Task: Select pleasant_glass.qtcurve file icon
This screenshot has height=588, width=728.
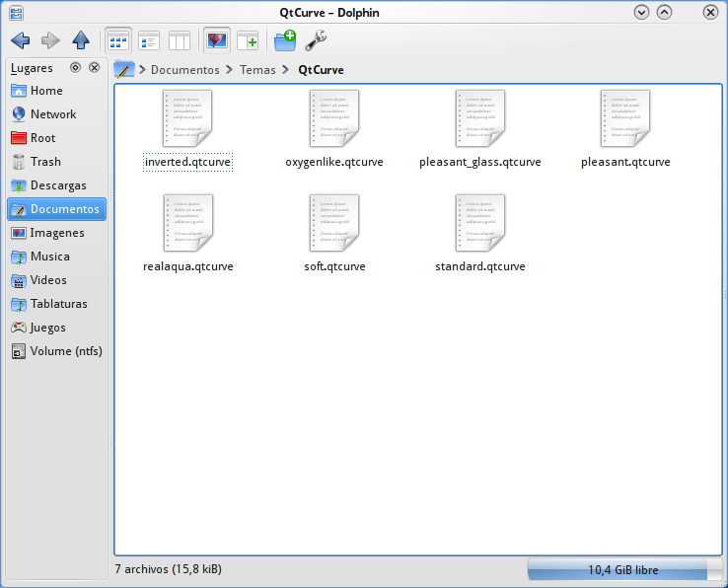Action: pos(480,118)
